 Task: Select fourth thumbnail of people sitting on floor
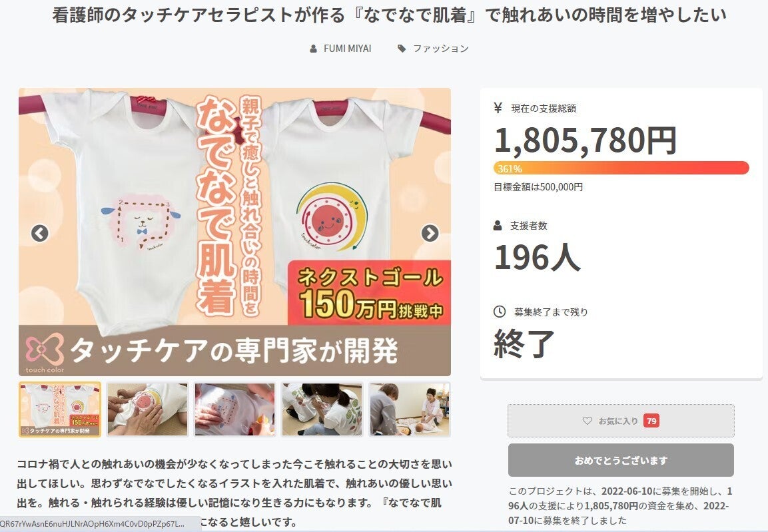[x=322, y=409]
